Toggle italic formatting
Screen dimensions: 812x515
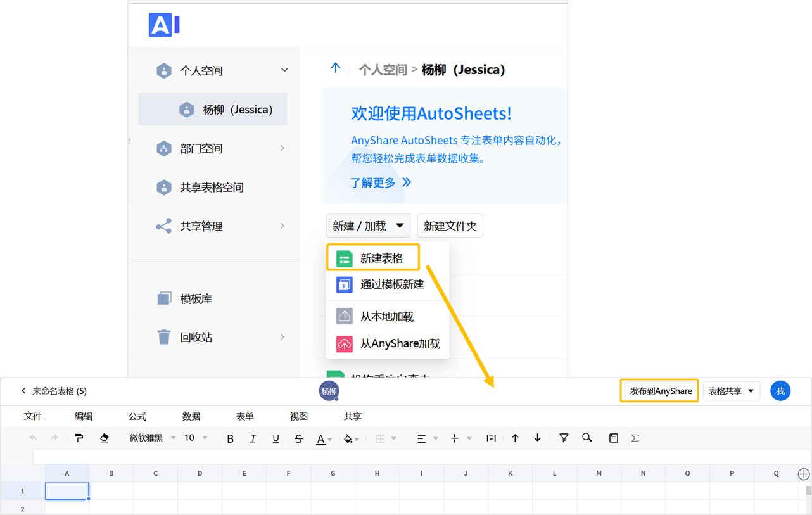[253, 438]
